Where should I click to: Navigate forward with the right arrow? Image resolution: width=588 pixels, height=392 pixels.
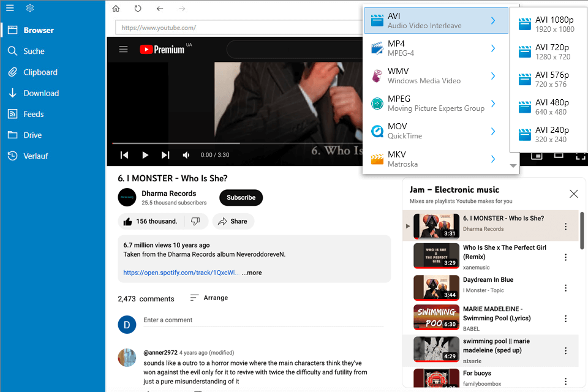(182, 9)
